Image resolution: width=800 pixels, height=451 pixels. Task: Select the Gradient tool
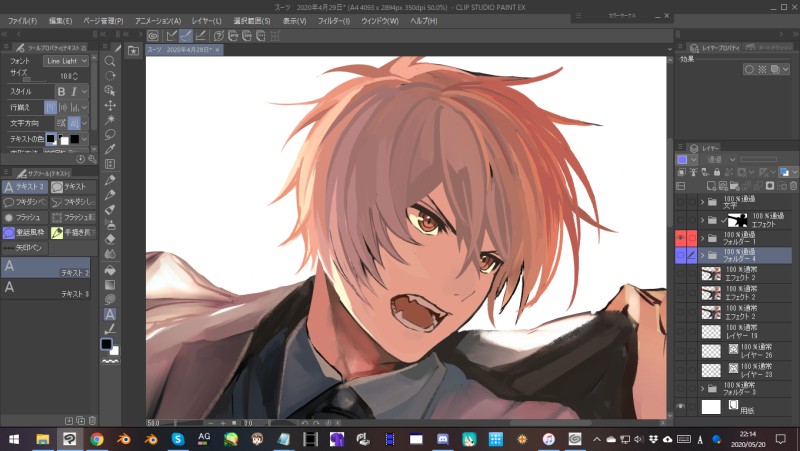tap(110, 285)
